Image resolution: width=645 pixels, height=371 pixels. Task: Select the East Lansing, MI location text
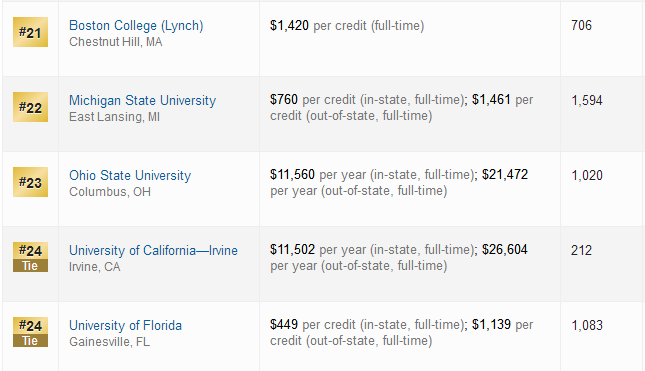coord(114,117)
